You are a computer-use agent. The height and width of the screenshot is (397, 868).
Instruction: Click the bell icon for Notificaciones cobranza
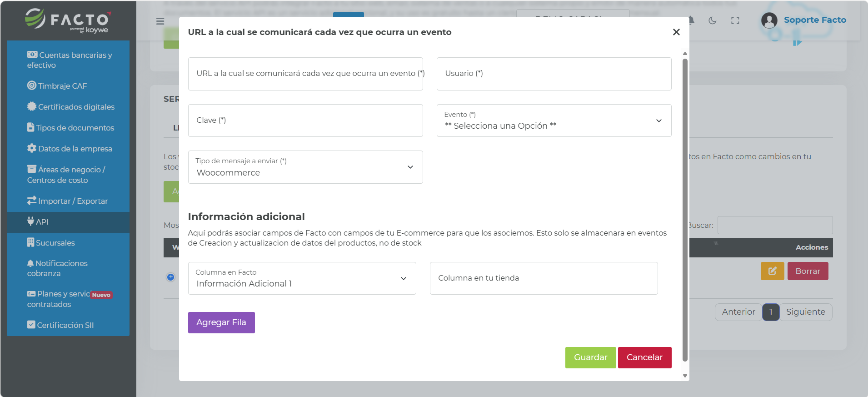click(30, 263)
